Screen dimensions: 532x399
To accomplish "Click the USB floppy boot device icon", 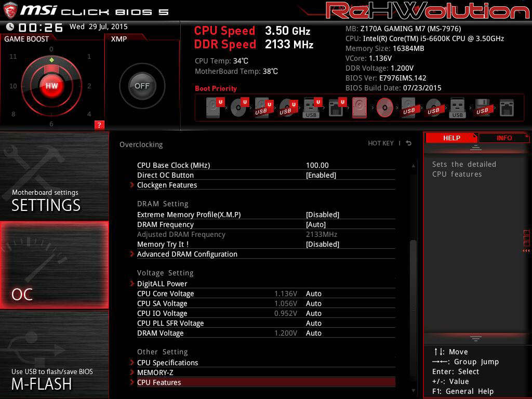I will 482,108.
